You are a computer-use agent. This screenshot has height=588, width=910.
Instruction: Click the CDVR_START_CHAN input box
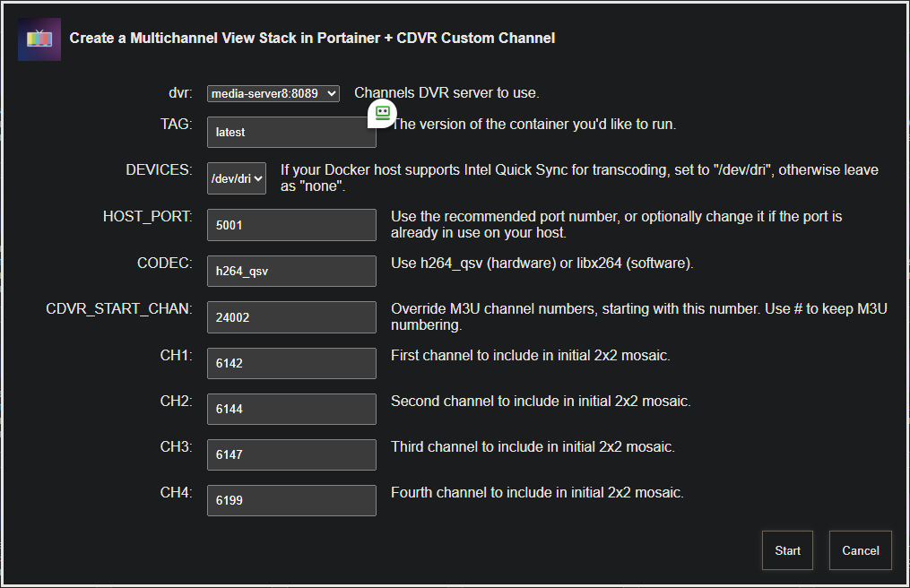(290, 316)
